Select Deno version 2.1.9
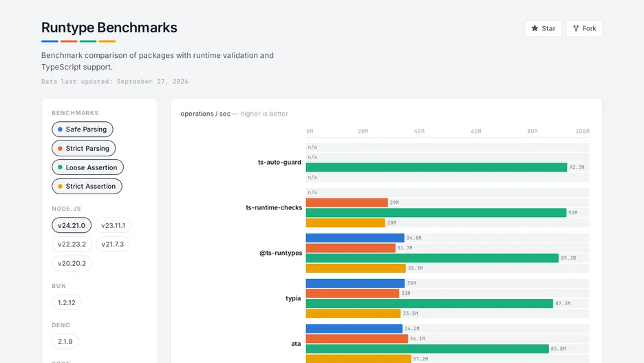Viewport: 644px width, 363px height. click(x=65, y=342)
